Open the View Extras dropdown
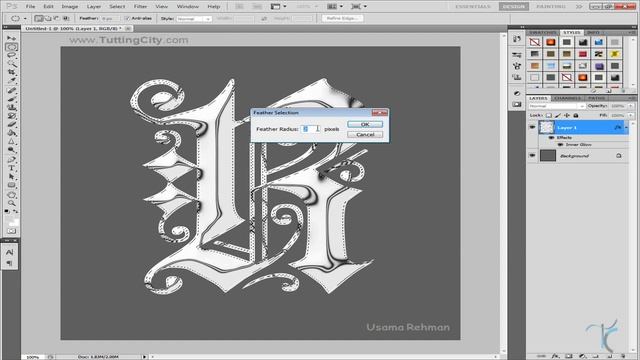 pos(278,7)
